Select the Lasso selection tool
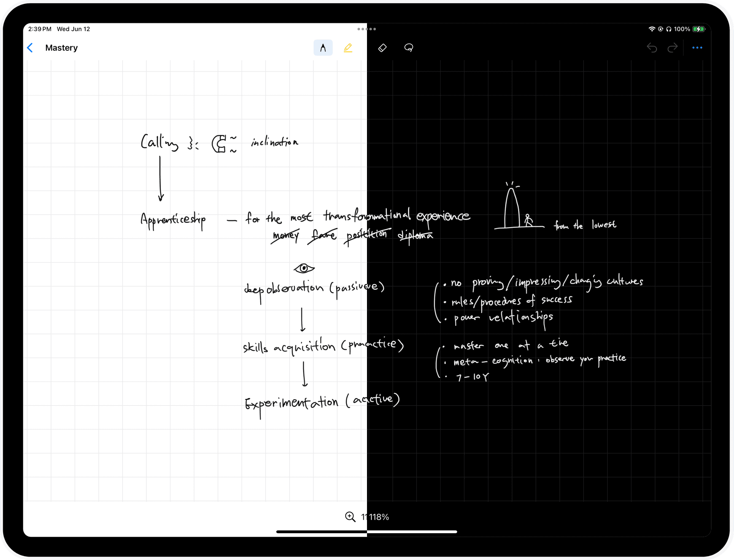The image size is (734, 560). pos(409,48)
